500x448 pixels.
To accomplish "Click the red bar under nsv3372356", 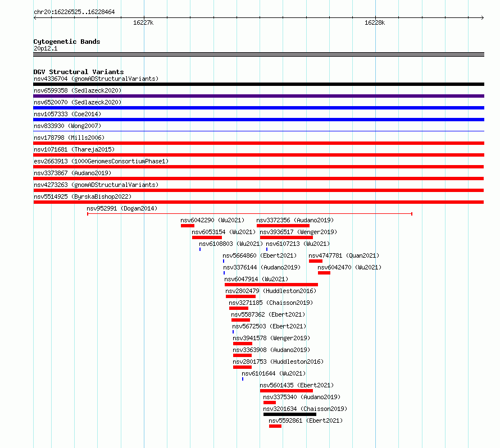I will point(283,226).
